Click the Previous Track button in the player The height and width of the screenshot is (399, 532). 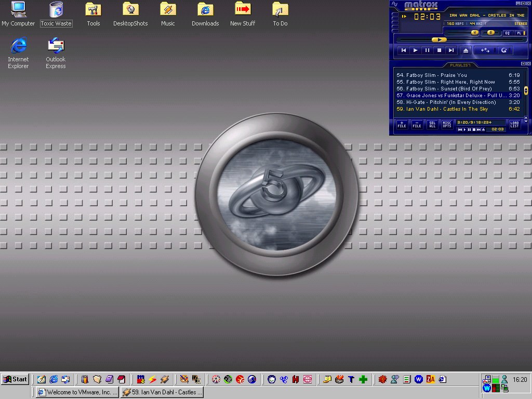[x=404, y=50]
